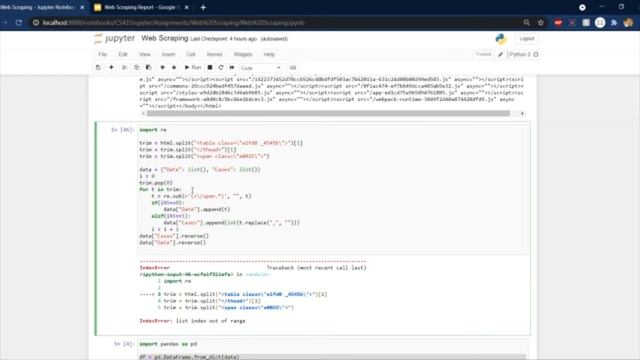This screenshot has width=640, height=360.
Task: Open the red ABP extension icon
Action: [558, 23]
